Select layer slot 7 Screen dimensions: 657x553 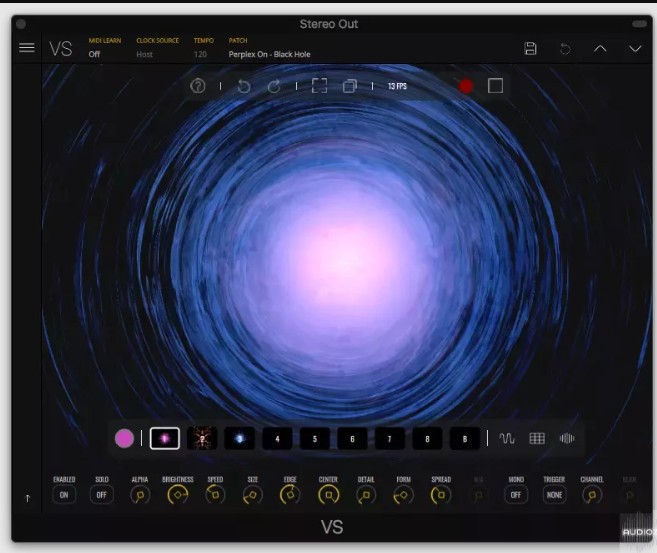click(x=390, y=439)
